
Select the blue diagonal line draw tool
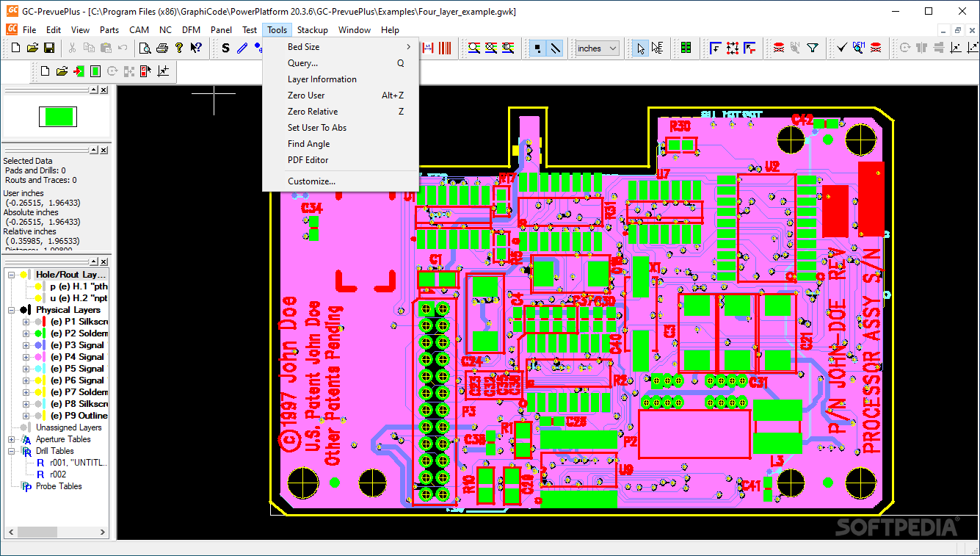click(242, 48)
